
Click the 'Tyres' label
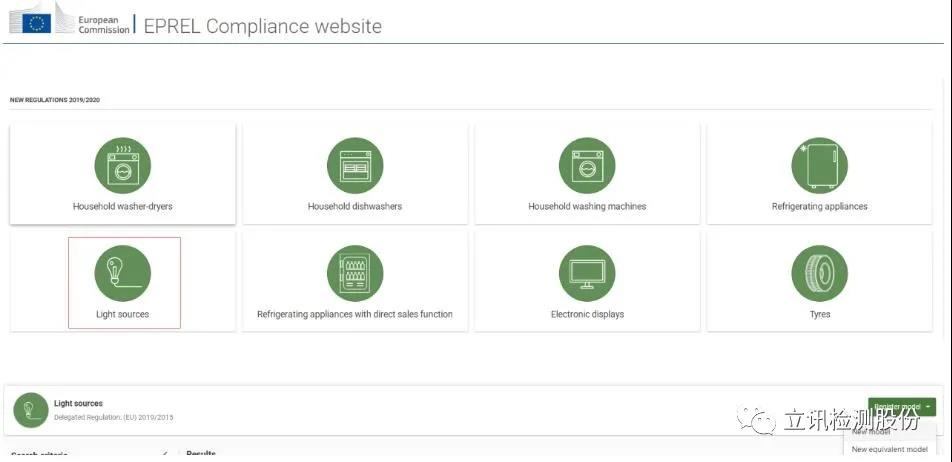pyautogui.click(x=820, y=314)
